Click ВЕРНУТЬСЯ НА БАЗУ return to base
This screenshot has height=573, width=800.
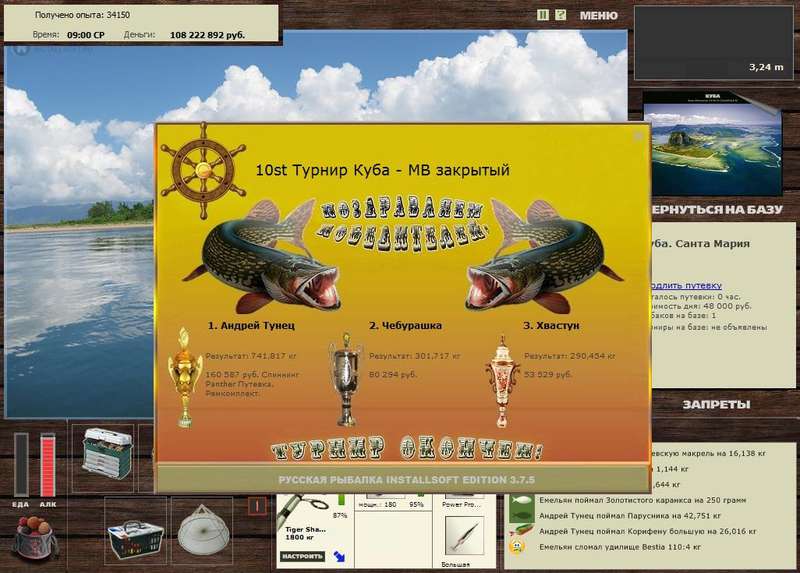click(x=715, y=209)
